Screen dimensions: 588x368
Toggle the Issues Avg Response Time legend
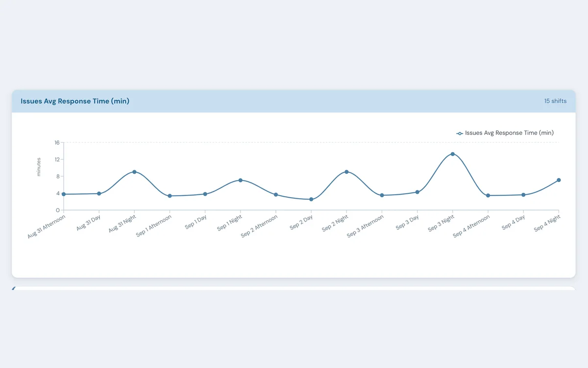(505, 133)
